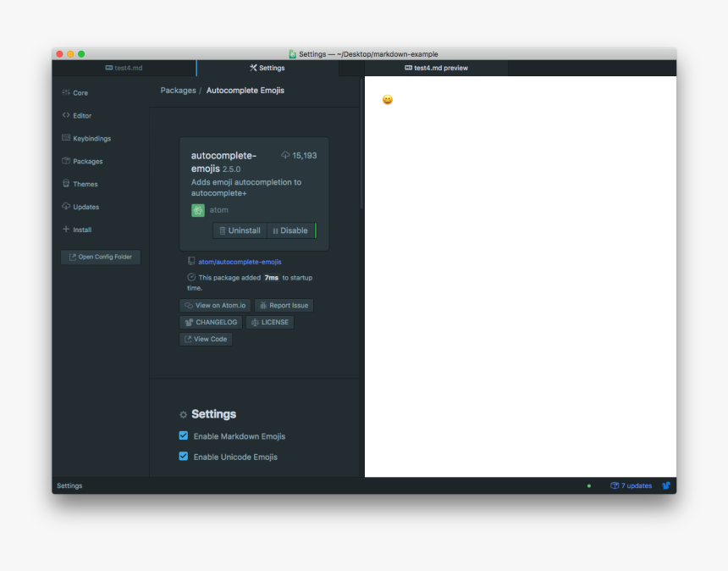Image resolution: width=728 pixels, height=571 pixels.
Task: Click the gear icon beside Settings heading
Action: point(184,414)
